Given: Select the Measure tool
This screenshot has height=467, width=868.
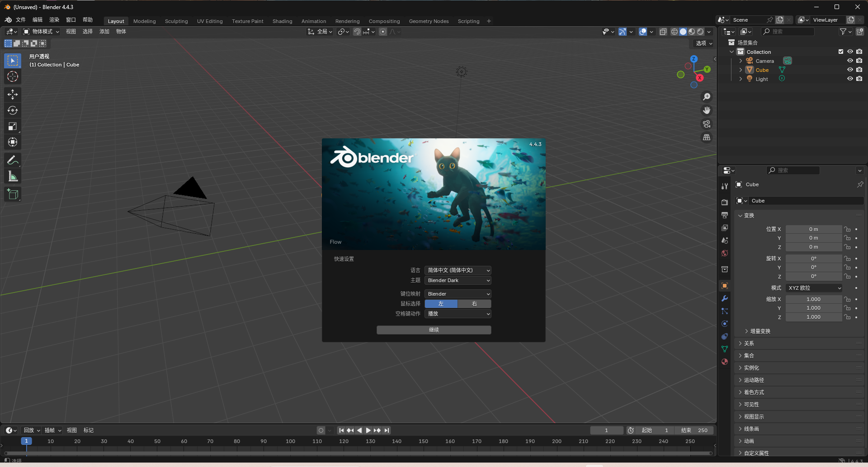Looking at the screenshot, I should click(x=12, y=176).
